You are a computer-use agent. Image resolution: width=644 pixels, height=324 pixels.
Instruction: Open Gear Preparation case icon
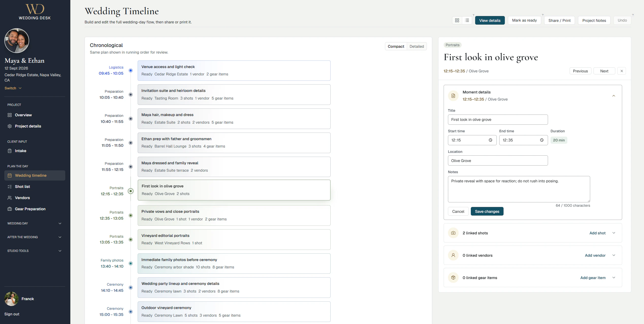pos(10,209)
